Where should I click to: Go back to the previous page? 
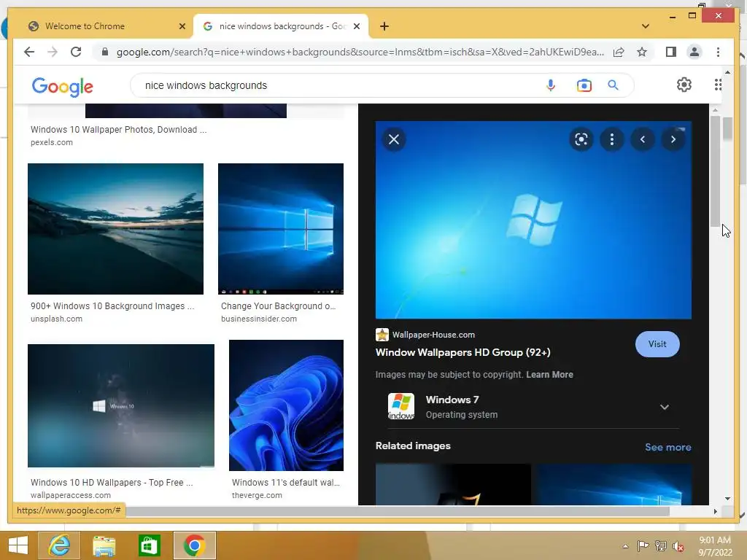click(x=29, y=52)
